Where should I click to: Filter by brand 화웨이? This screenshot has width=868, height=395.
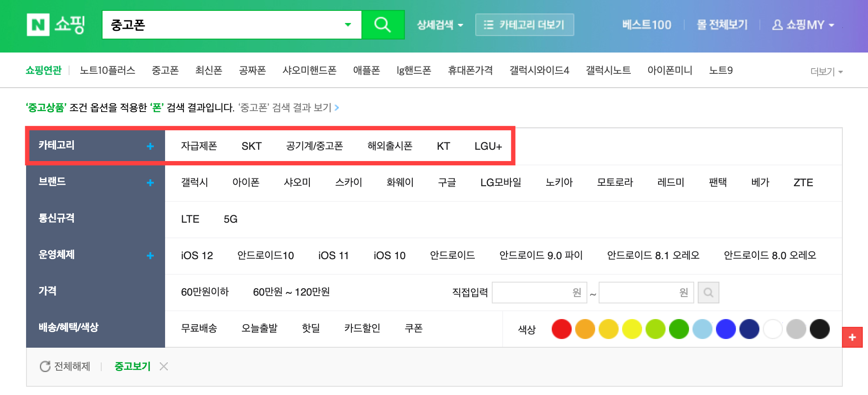point(400,182)
